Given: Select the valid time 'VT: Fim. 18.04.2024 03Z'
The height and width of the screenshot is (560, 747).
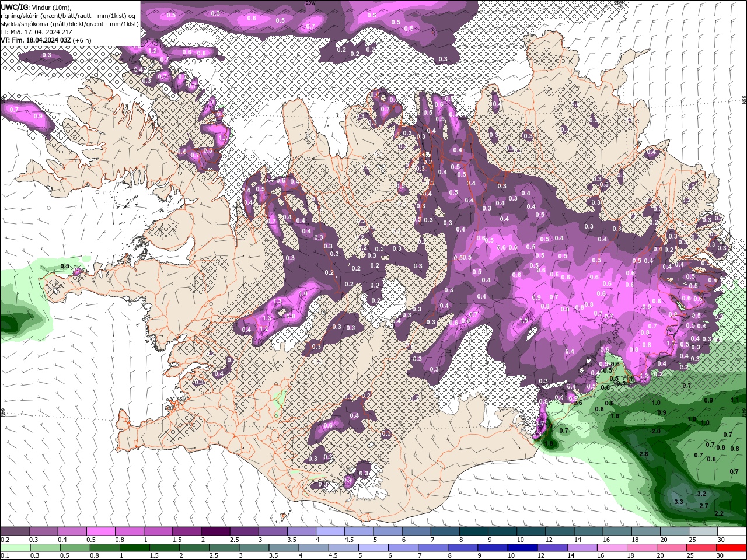Looking at the screenshot, I should 36,40.
